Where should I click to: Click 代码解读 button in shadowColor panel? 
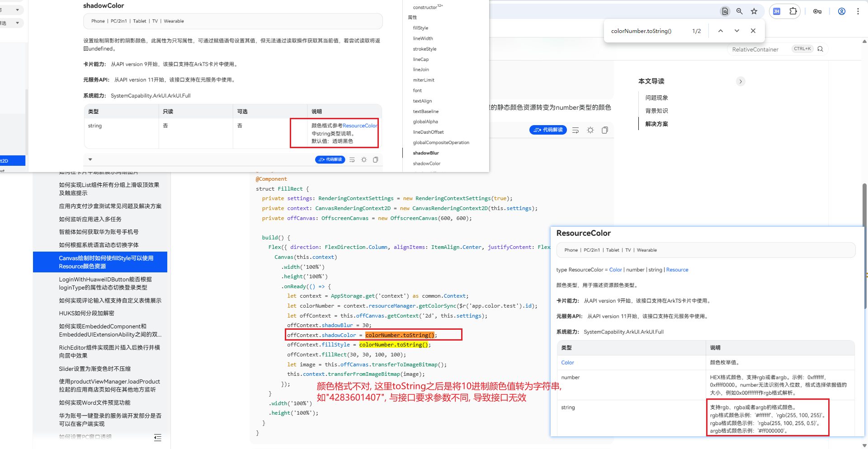point(330,159)
